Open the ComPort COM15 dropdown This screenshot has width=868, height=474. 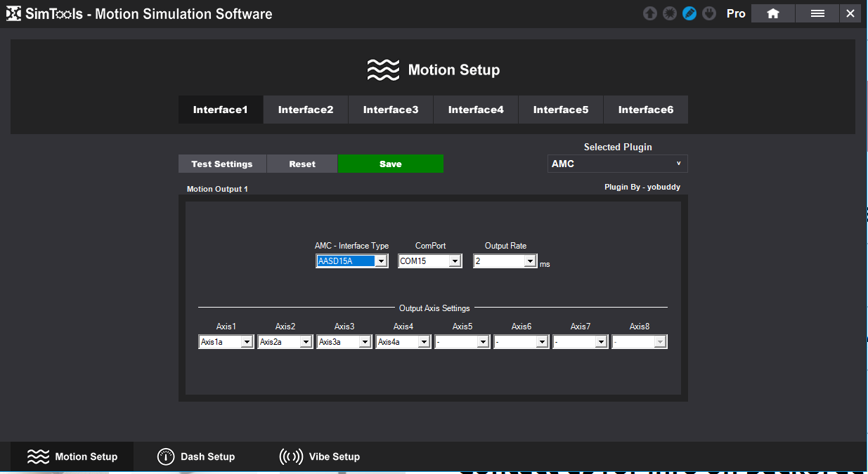[x=430, y=261]
